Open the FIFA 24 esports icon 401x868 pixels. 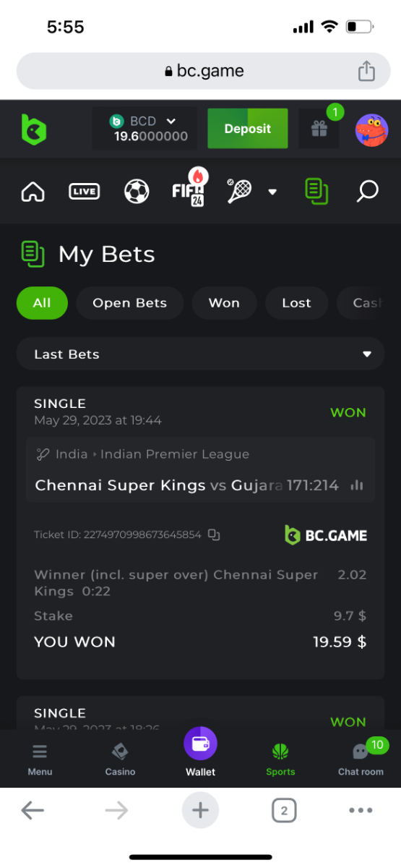tap(189, 188)
